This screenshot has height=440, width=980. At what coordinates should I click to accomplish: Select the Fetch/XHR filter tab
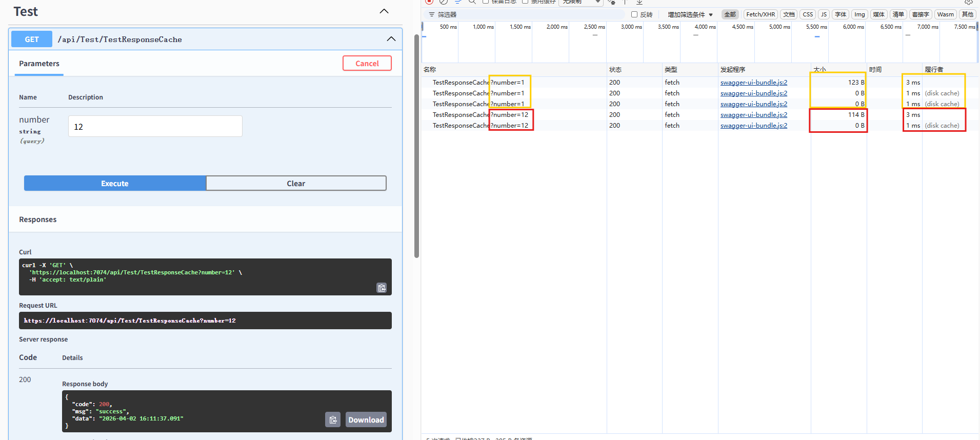click(x=761, y=14)
